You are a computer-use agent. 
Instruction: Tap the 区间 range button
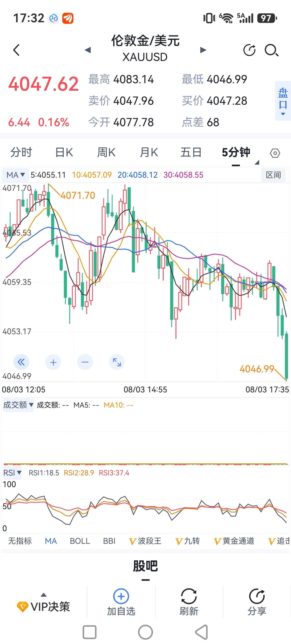click(273, 175)
